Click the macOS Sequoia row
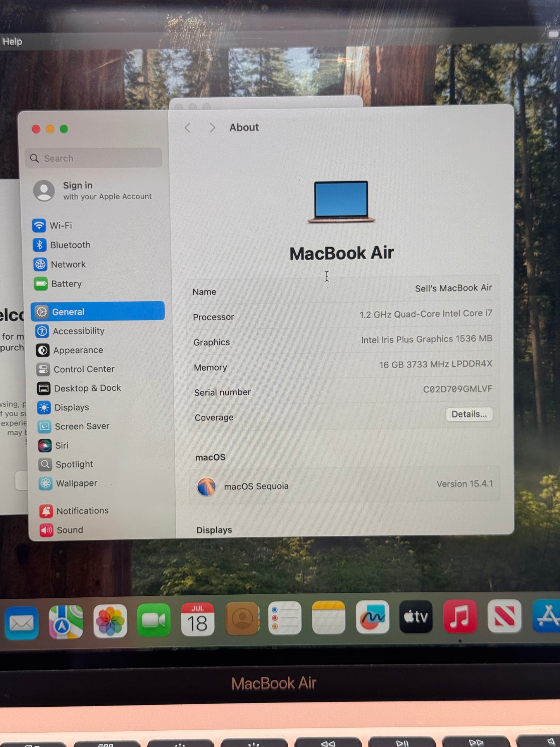Image resolution: width=560 pixels, height=747 pixels. 344,485
